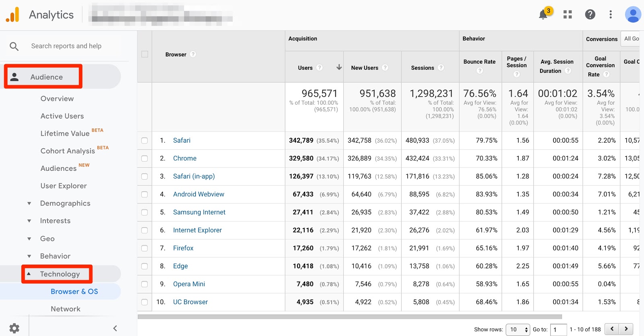This screenshot has width=644, height=336.
Task: Select Browser & OS report
Action: click(x=74, y=291)
